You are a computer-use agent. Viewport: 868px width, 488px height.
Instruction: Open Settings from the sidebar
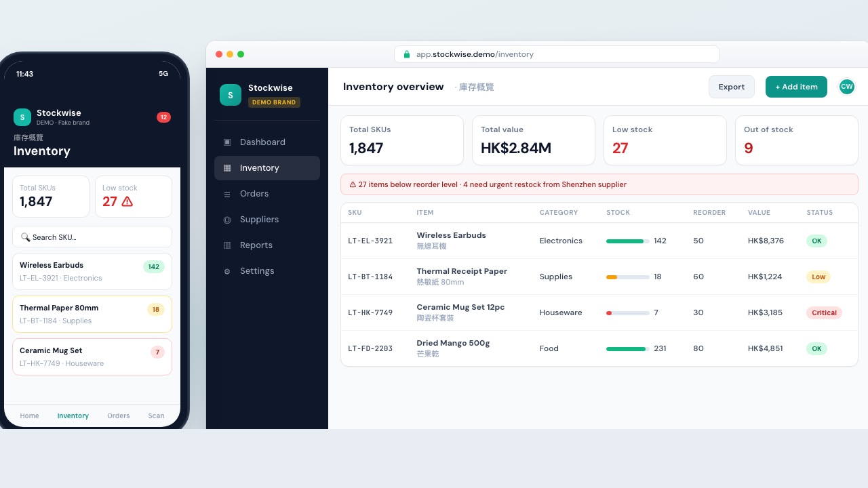click(x=267, y=271)
